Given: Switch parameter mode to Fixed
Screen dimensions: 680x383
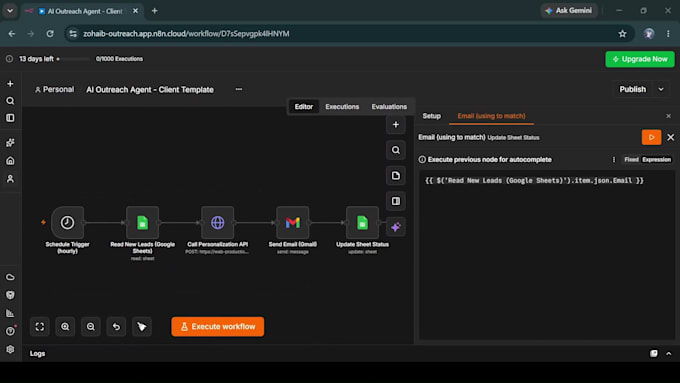Looking at the screenshot, I should click(x=631, y=160).
